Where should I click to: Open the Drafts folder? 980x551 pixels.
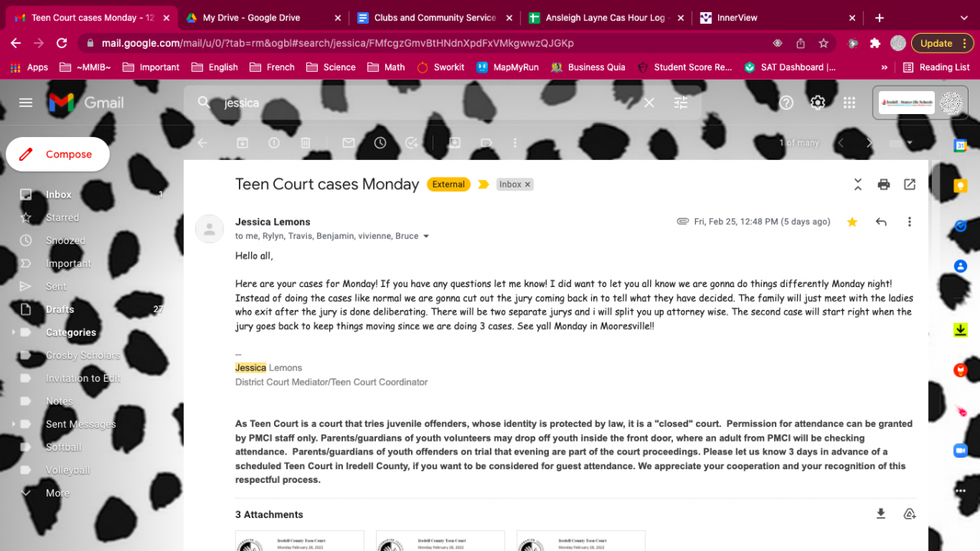(x=60, y=309)
